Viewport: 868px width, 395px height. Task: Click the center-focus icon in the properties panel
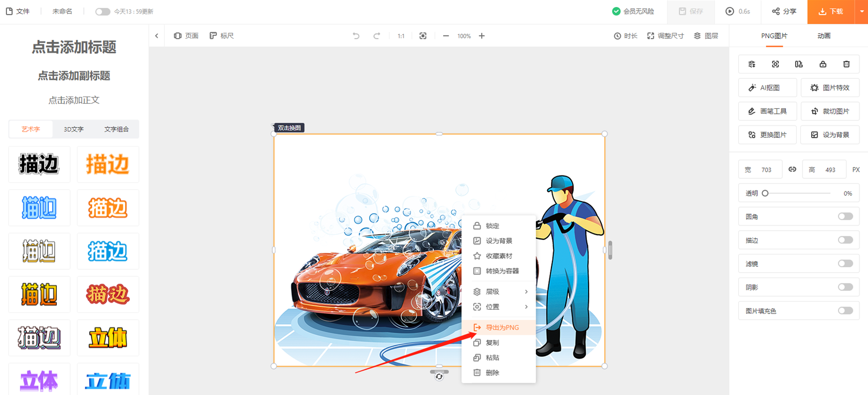775,64
